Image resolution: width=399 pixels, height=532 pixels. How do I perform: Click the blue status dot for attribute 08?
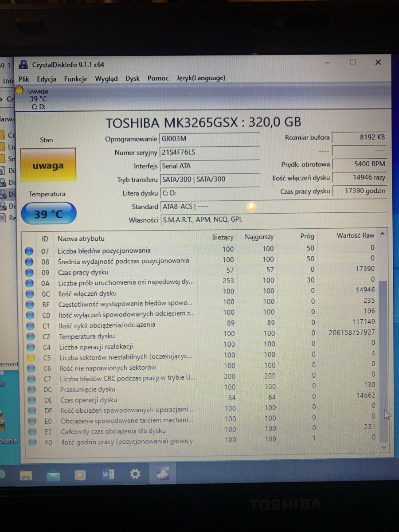tap(29, 262)
